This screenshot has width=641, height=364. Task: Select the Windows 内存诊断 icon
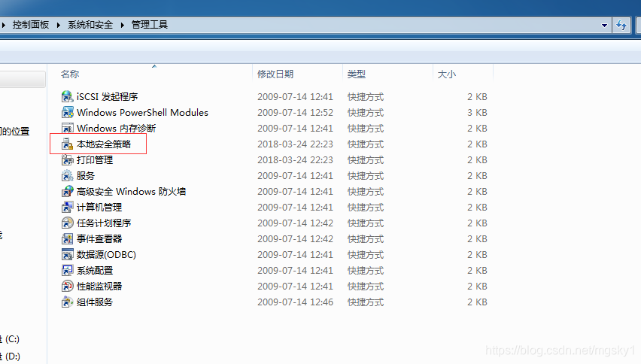pyautogui.click(x=67, y=129)
